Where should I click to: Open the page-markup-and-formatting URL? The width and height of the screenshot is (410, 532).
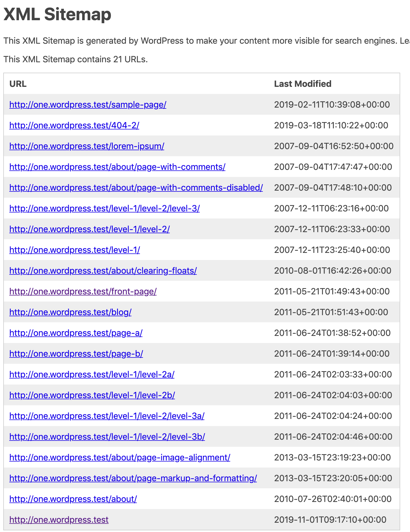(x=133, y=478)
